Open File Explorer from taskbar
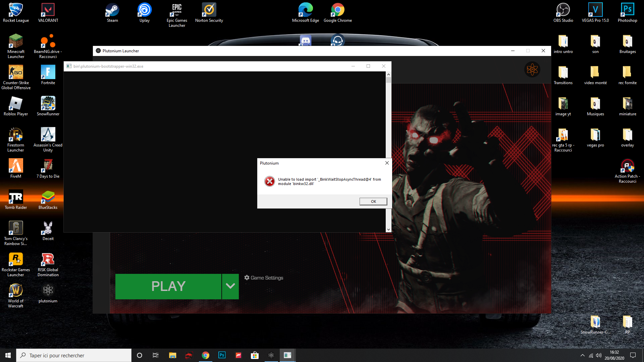 (172, 355)
